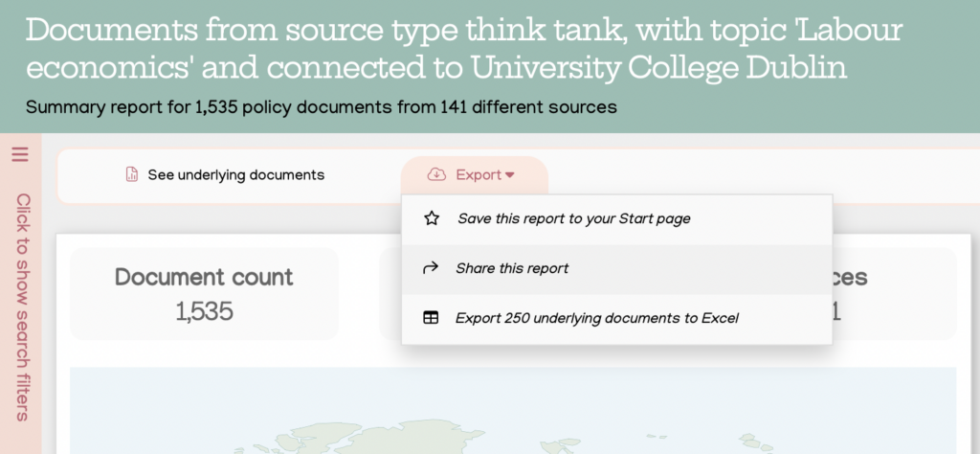This screenshot has height=454, width=980.
Task: Click the Document count heading
Action: click(204, 277)
